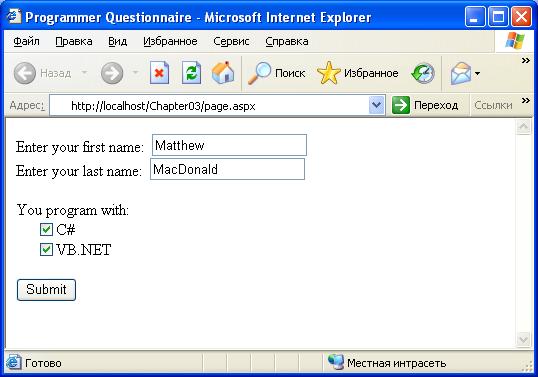538x377 pixels.
Task: Click the Refresh page icon
Action: point(191,73)
